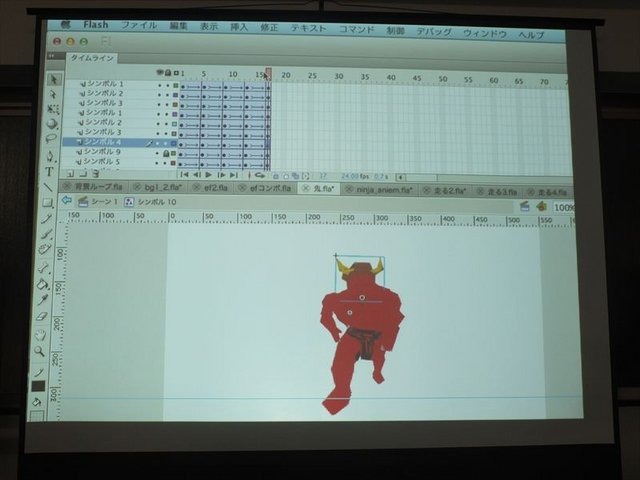This screenshot has width=640, height=480.
Task: Open the 編集 menu
Action: tap(178, 26)
